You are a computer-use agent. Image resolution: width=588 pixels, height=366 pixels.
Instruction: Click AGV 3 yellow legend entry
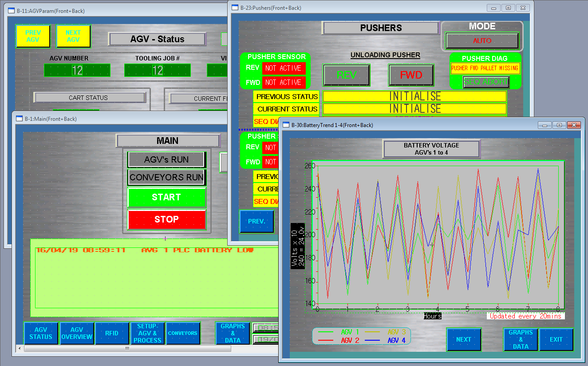pyautogui.click(x=385, y=332)
